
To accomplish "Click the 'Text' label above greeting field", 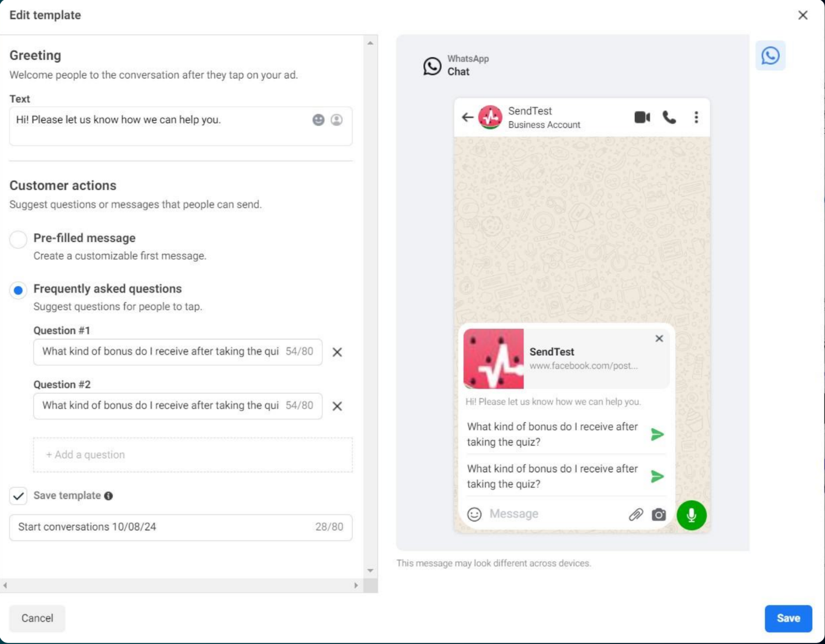I will pos(20,99).
